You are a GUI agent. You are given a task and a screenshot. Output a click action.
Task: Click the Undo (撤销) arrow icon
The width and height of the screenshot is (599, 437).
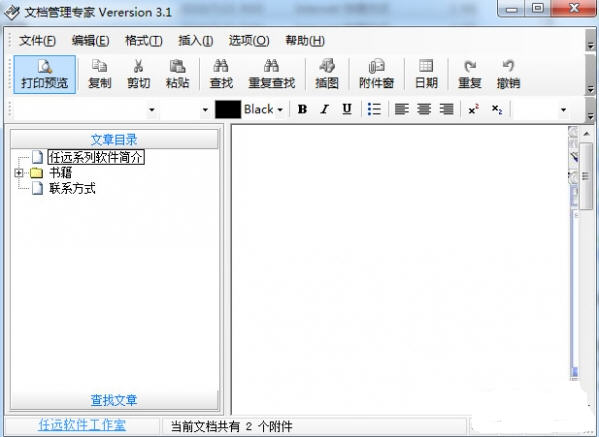coord(508,74)
